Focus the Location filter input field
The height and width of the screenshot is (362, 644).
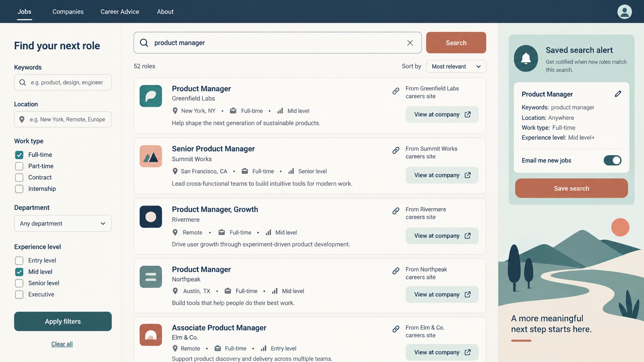pyautogui.click(x=63, y=119)
